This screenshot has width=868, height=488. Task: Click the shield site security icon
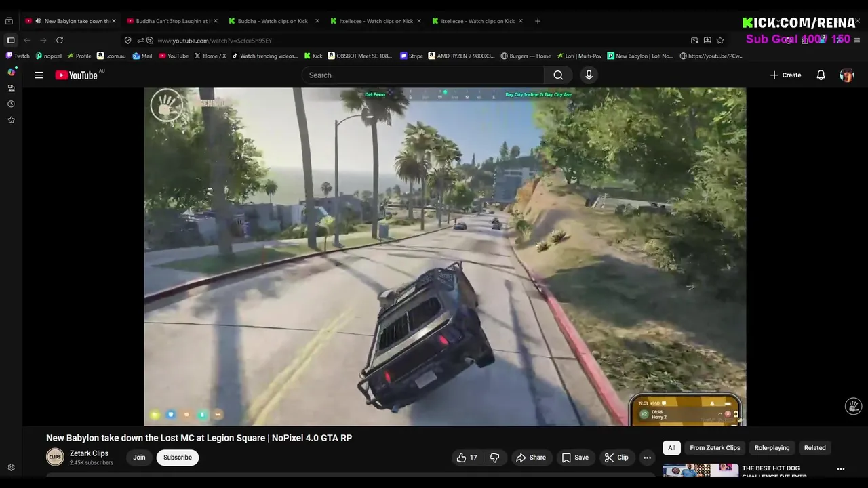(x=128, y=41)
